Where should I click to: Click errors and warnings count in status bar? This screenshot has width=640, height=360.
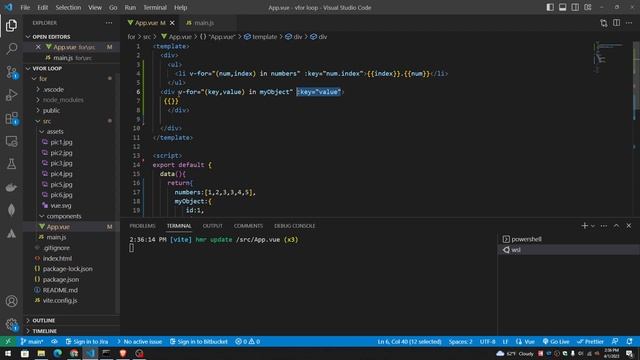pos(247,342)
